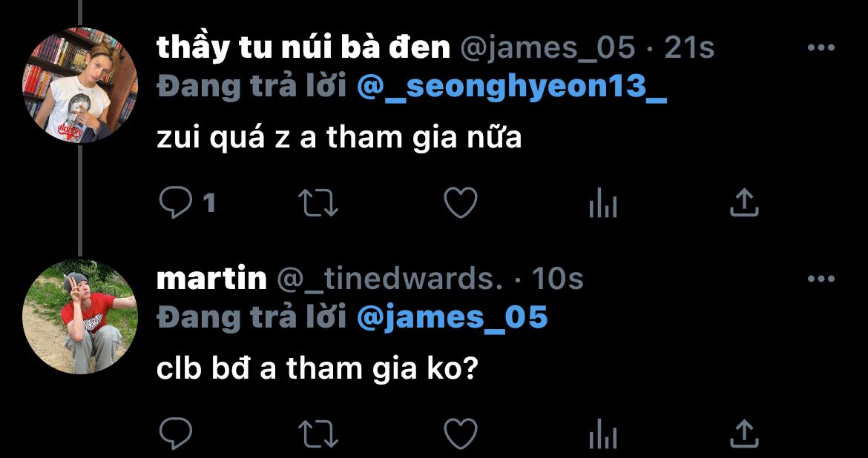Open @_seonghyeon13_ mention link
The height and width of the screenshot is (458, 868).
[511, 87]
